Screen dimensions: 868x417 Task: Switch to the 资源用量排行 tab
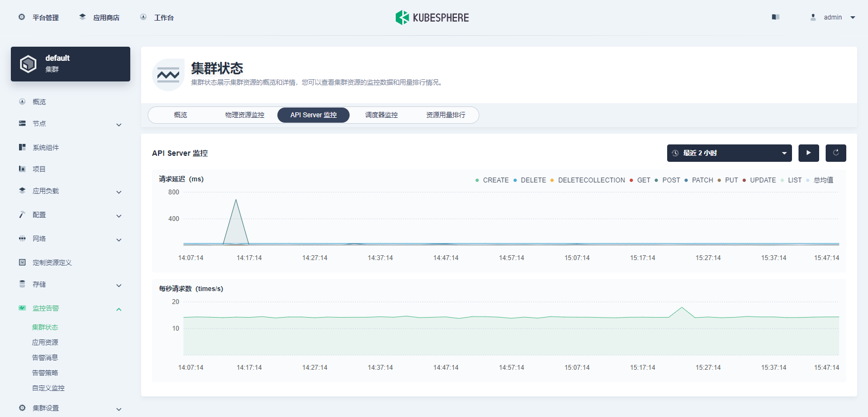446,115
